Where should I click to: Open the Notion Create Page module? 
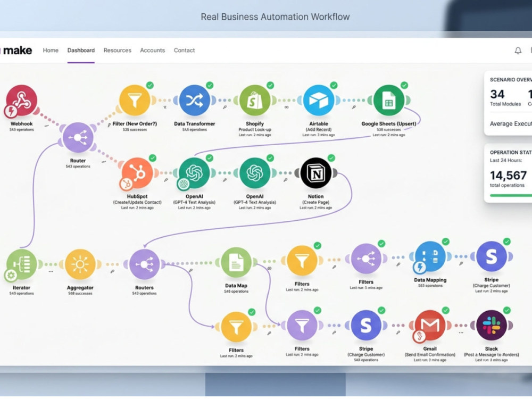tap(316, 173)
